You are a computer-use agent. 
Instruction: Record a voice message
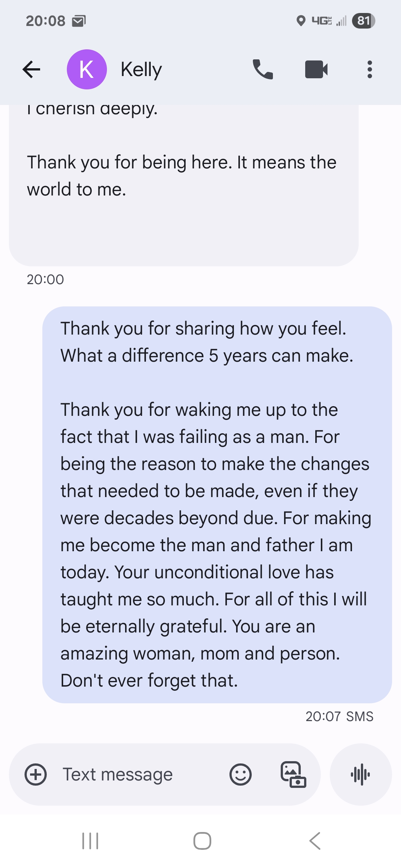click(361, 775)
